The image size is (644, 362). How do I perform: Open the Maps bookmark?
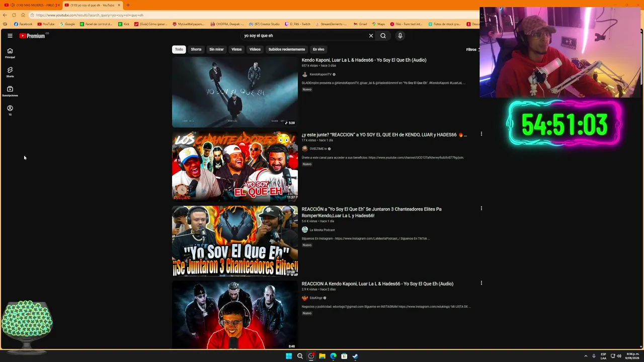(378, 24)
